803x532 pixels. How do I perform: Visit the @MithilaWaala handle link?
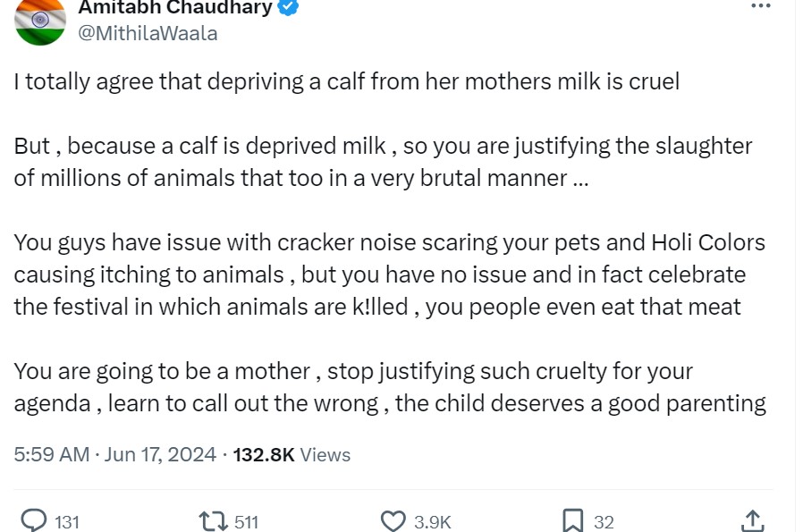coord(148,34)
